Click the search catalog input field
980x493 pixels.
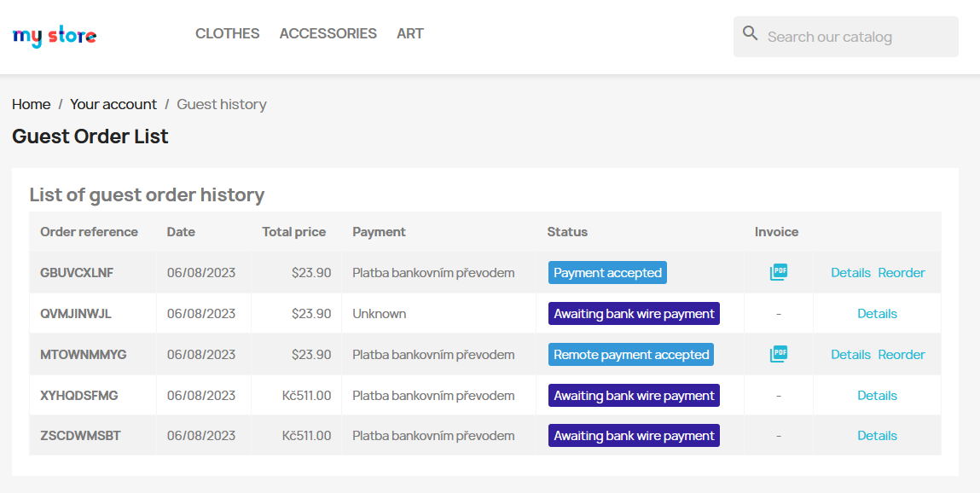(857, 37)
